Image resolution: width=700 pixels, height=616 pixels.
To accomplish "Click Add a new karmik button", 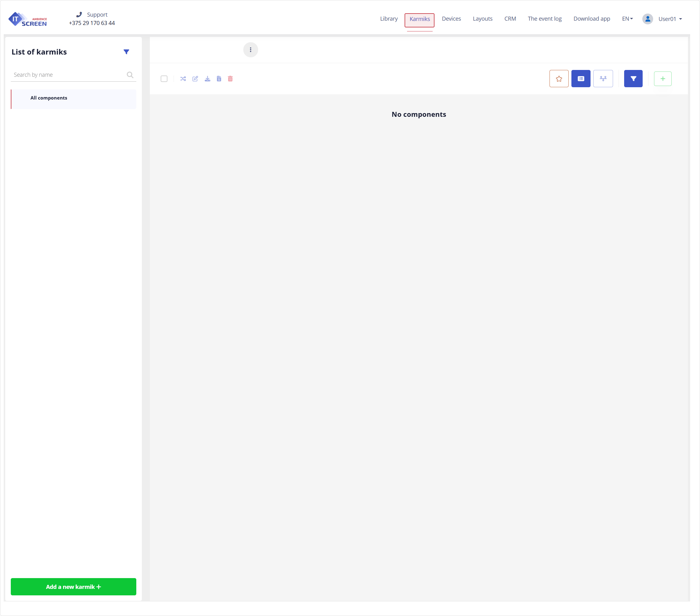I will click(73, 586).
